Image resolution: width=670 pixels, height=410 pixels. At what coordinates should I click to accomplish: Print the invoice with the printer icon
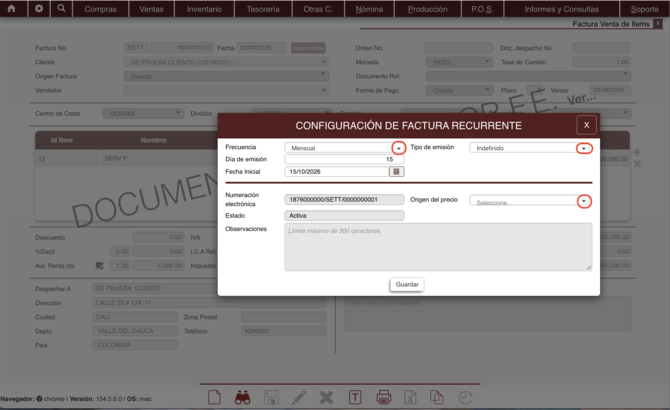coord(383,397)
